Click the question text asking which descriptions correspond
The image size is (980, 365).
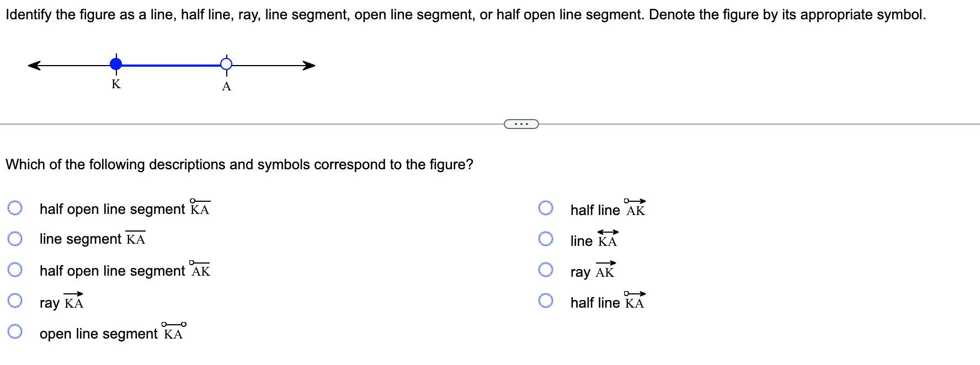(238, 164)
